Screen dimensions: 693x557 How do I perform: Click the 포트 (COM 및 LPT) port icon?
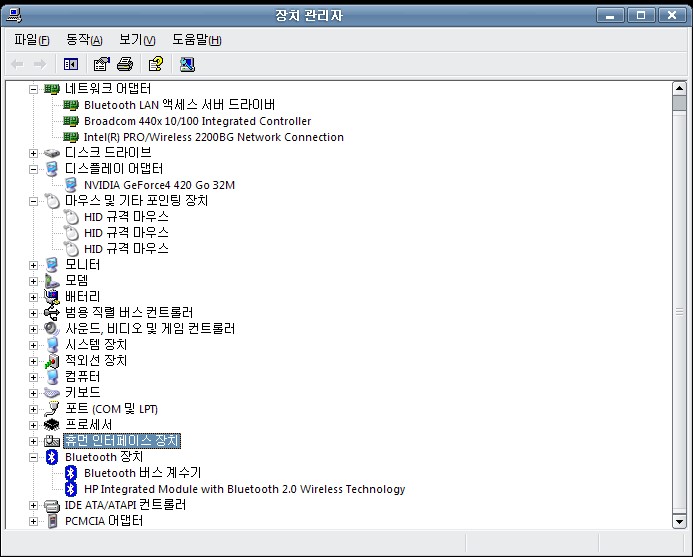[52, 409]
